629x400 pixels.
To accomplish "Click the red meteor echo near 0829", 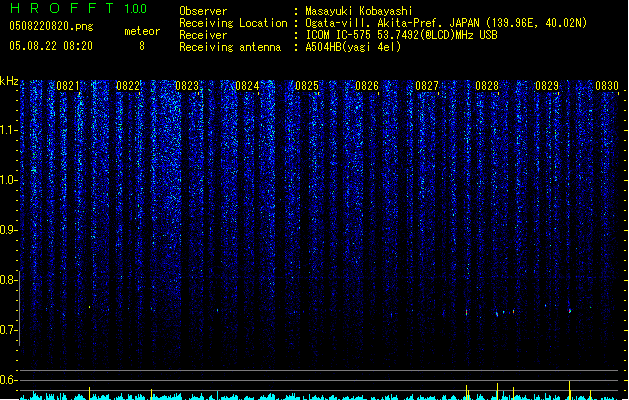I will [570, 311].
